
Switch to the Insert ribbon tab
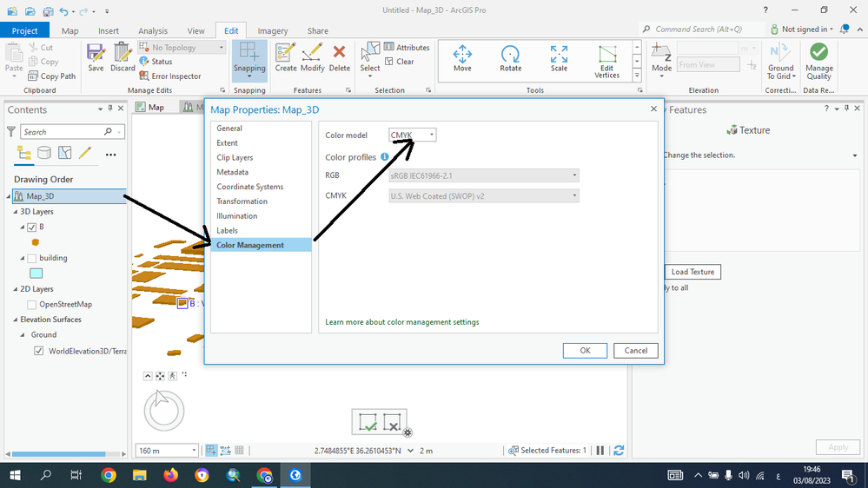coord(109,31)
